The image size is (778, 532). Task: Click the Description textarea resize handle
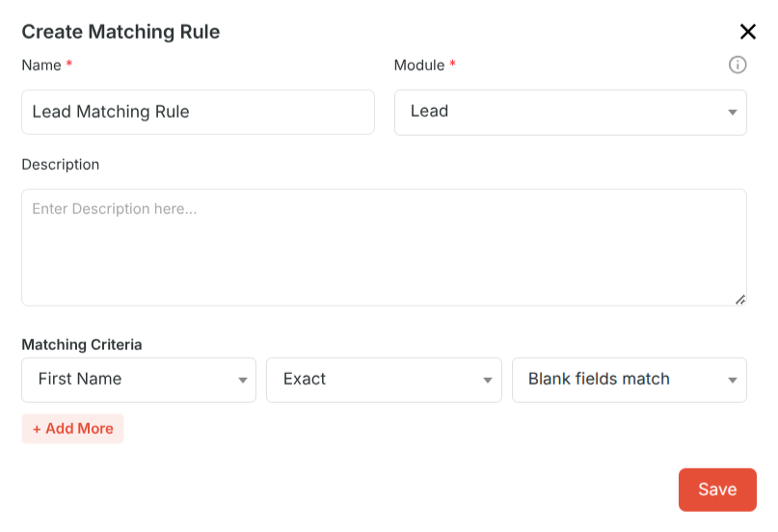coord(740,300)
